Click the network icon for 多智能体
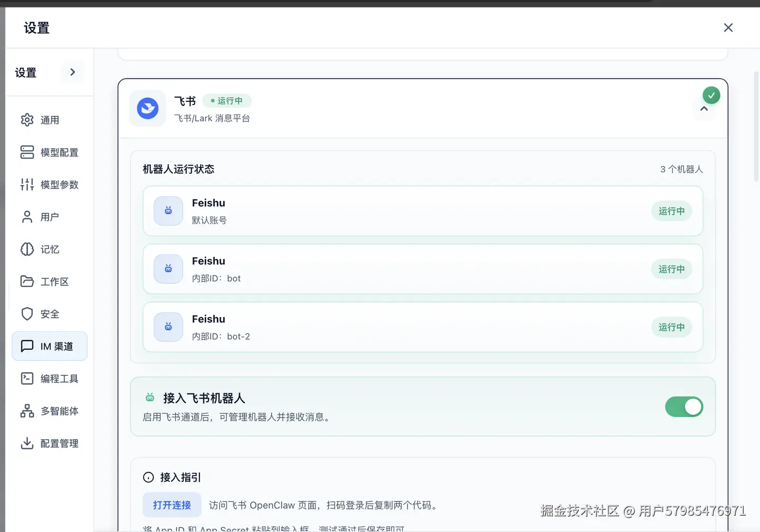760x532 pixels. [x=27, y=411]
